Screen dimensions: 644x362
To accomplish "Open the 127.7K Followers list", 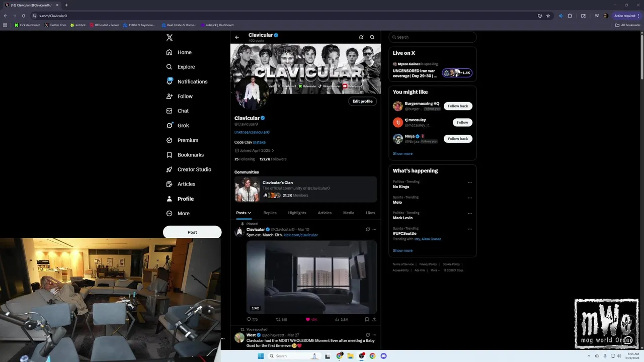I will [273, 159].
